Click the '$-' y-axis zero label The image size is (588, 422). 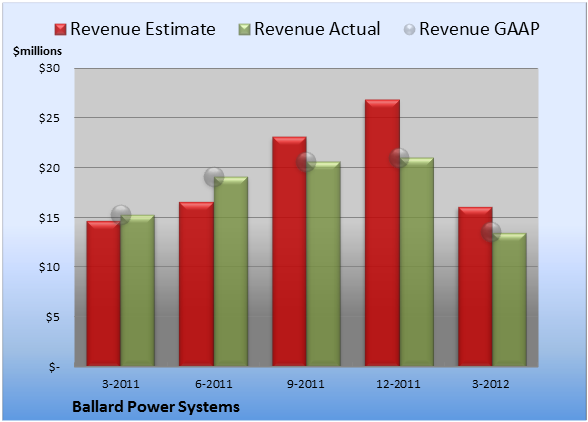(x=54, y=367)
